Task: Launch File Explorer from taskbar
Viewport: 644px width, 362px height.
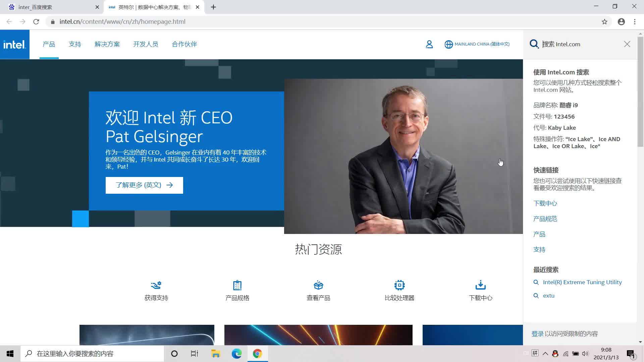Action: tap(215, 354)
